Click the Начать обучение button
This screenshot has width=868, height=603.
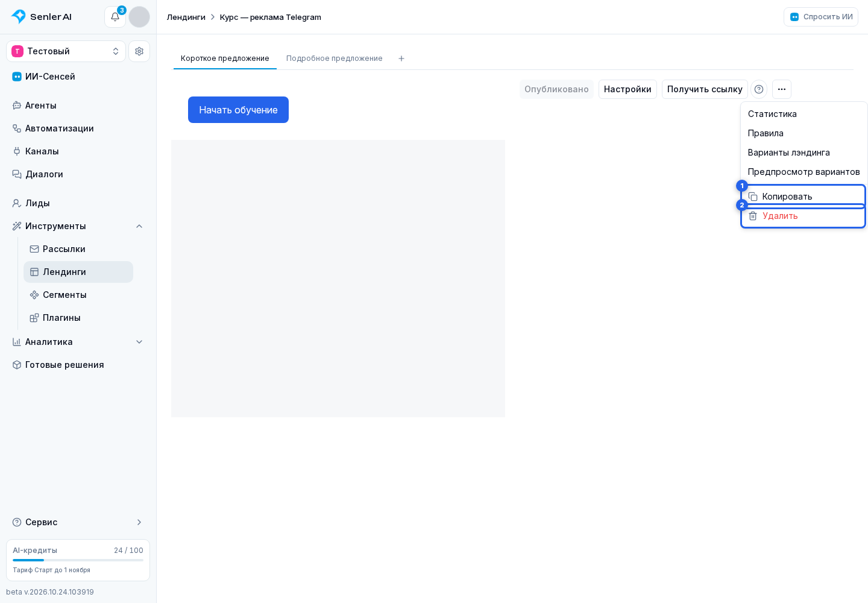pos(238,110)
